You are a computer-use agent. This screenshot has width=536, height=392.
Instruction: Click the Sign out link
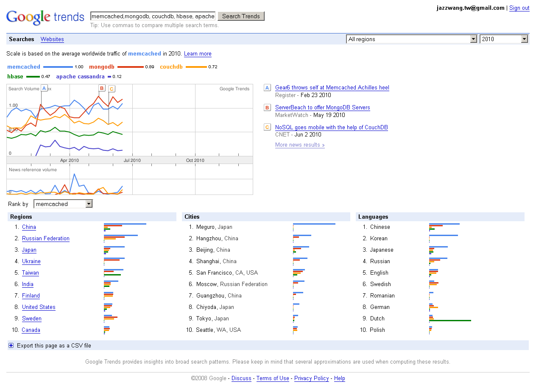[x=519, y=8]
